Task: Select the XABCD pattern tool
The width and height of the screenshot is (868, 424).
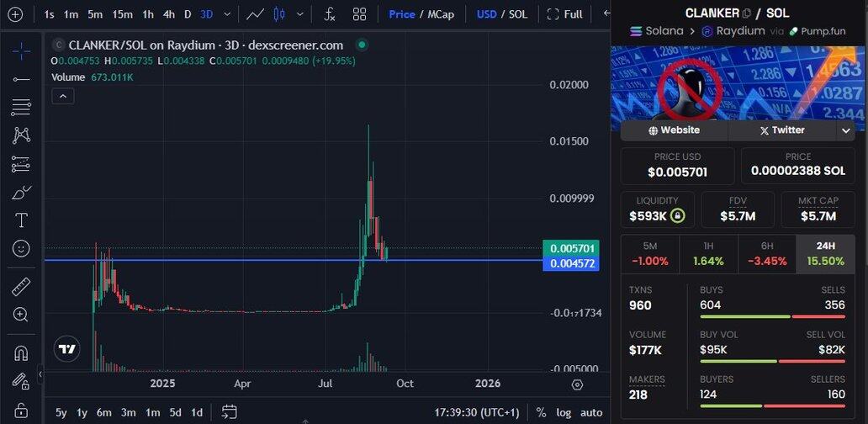Action: pos(21,135)
